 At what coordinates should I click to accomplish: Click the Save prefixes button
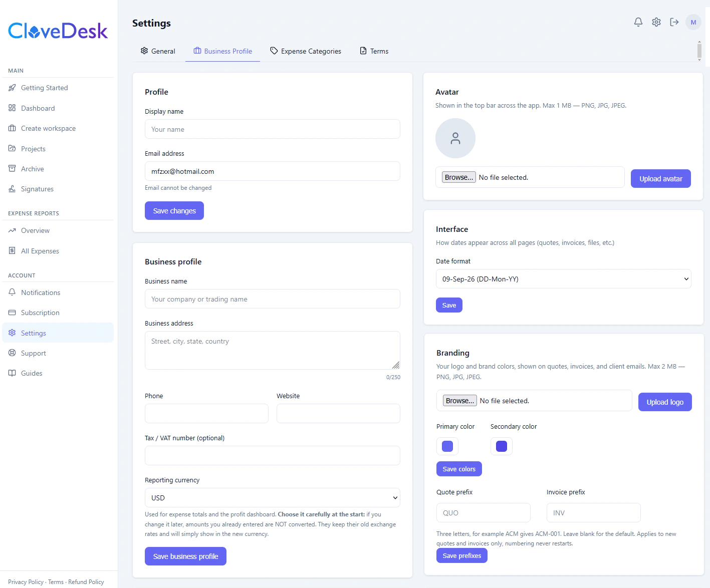pyautogui.click(x=462, y=555)
